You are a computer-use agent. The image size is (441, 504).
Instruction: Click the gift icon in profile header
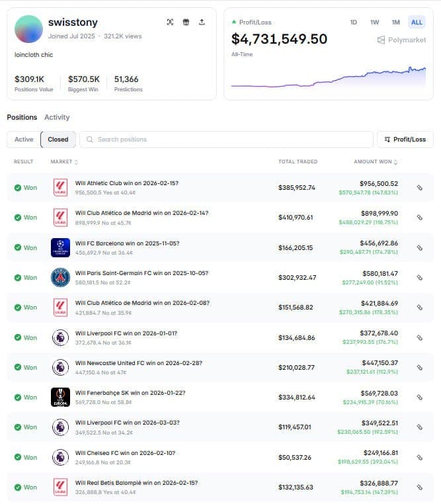point(186,22)
